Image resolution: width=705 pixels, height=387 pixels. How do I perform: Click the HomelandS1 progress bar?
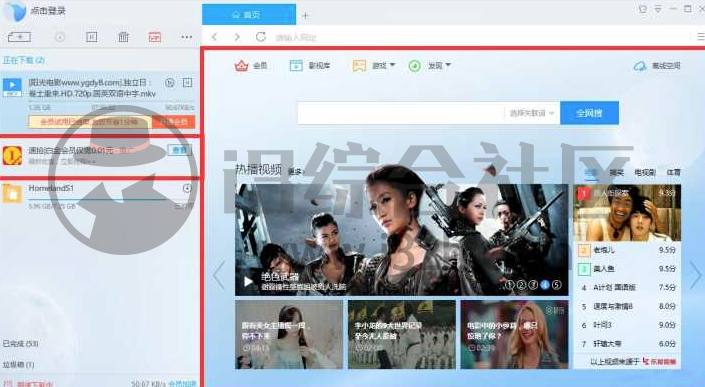click(111, 199)
